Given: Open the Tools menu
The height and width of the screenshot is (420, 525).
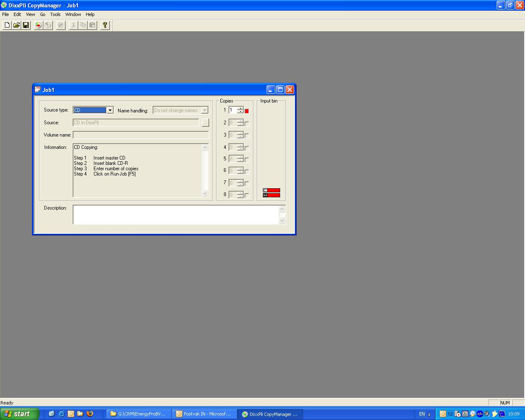Looking at the screenshot, I should [55, 14].
